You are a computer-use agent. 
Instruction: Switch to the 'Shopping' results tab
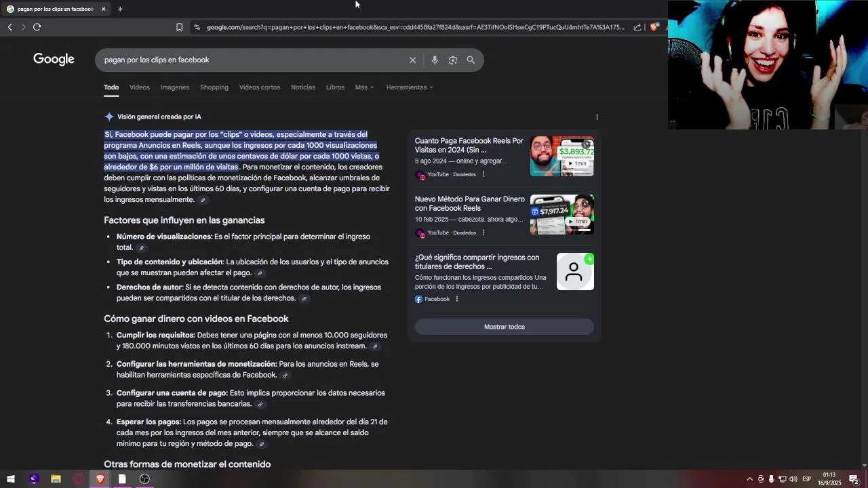coord(214,87)
